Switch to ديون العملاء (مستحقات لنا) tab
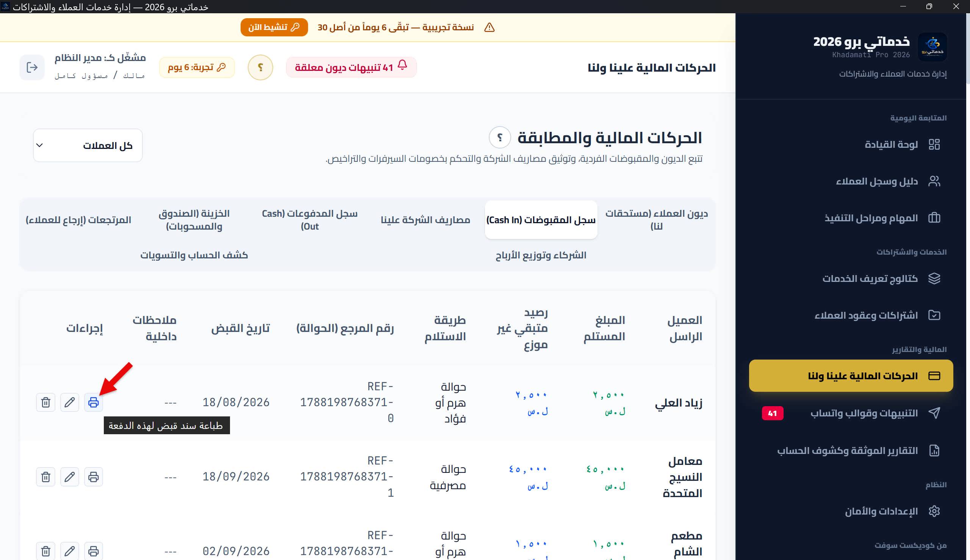This screenshot has width=970, height=560. (657, 220)
